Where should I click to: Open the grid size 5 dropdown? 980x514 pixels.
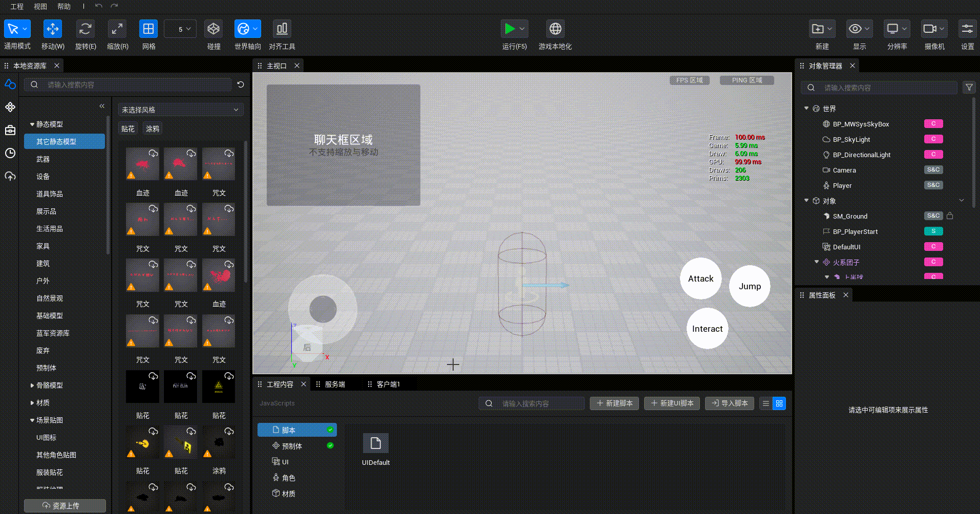[x=180, y=29]
